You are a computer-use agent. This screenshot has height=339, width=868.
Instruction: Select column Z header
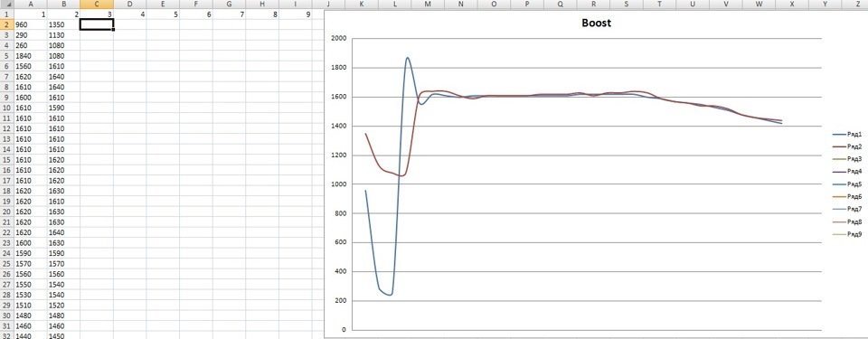(858, 4)
